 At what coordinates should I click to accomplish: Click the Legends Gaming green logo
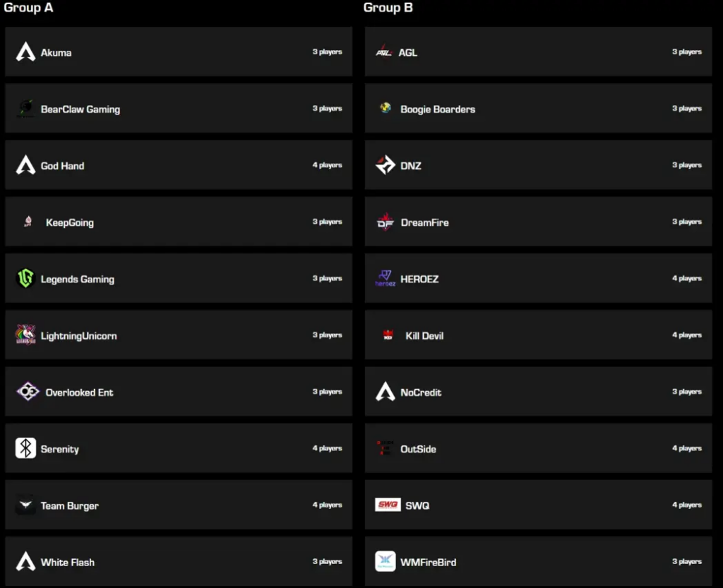pyautogui.click(x=26, y=279)
